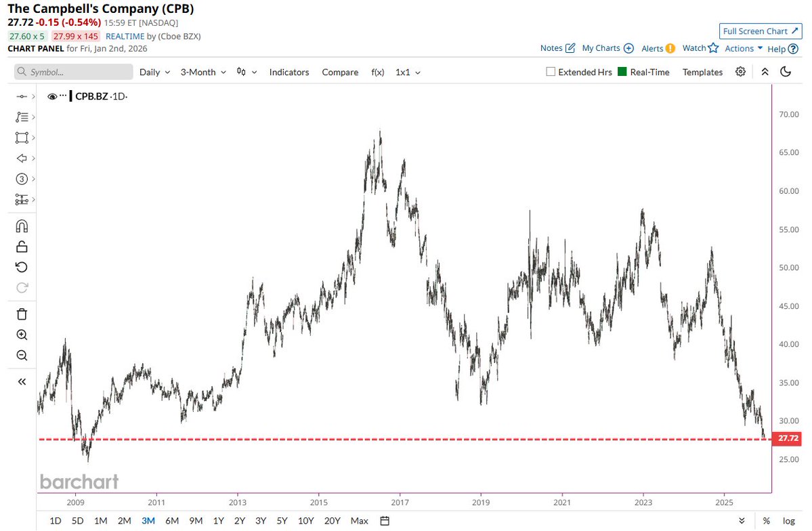The image size is (812, 531).
Task: Expand the 3-Month range dropdown
Action: coord(202,72)
